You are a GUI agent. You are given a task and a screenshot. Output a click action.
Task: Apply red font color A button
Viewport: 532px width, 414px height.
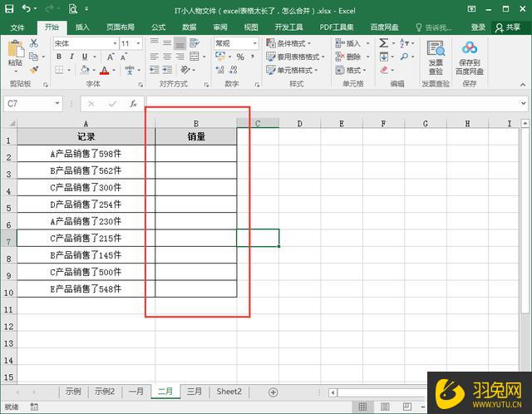tap(105, 70)
